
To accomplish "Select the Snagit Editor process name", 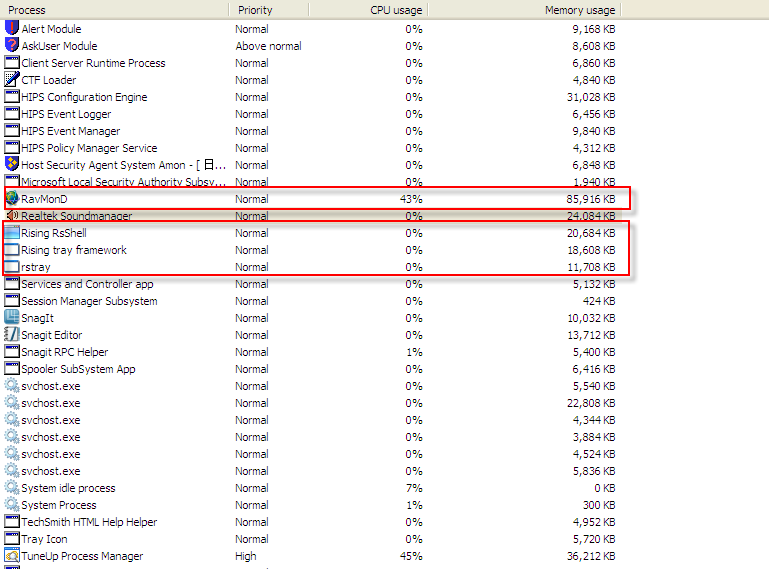I will (52, 335).
